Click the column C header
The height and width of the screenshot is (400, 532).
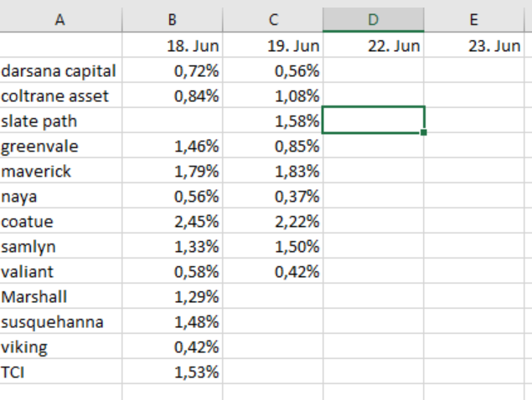click(272, 20)
